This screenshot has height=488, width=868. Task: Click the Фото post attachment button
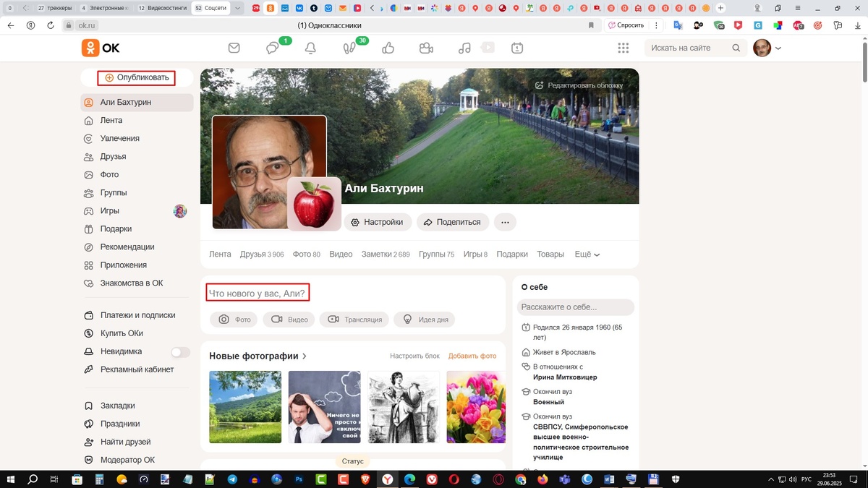234,320
